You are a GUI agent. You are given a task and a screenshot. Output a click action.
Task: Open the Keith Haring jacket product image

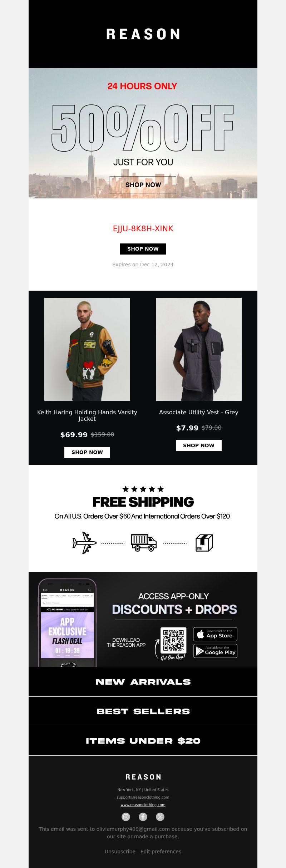click(x=87, y=349)
